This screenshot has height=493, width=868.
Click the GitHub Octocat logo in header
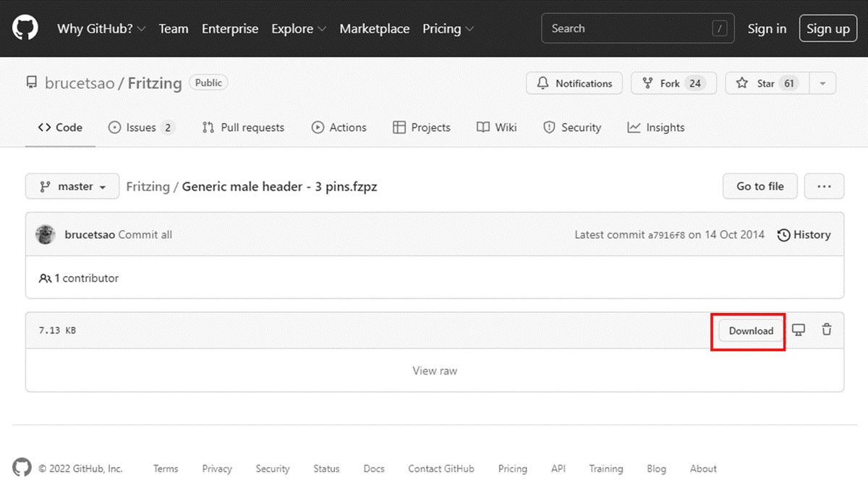point(25,28)
